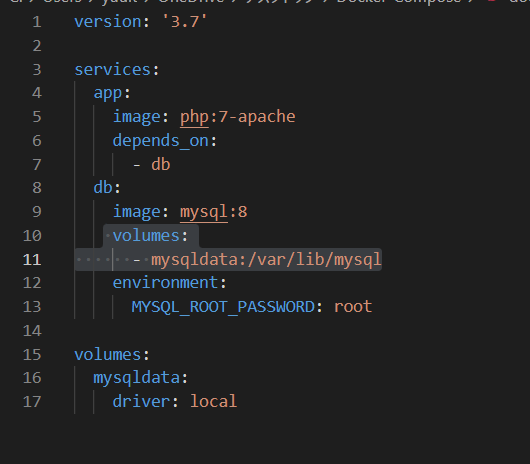Viewport: 530px width, 464px height.
Task: Click the 'mysql' underlined image name
Action: pyautogui.click(x=204, y=212)
